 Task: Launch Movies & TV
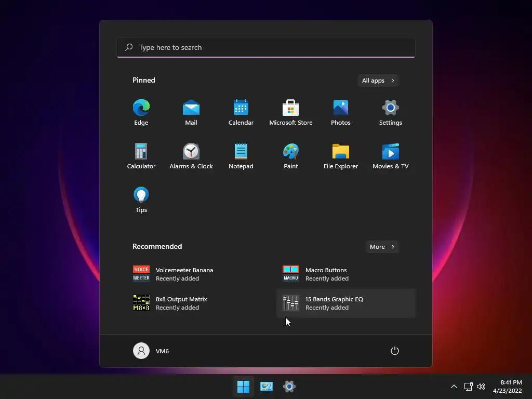pyautogui.click(x=391, y=156)
